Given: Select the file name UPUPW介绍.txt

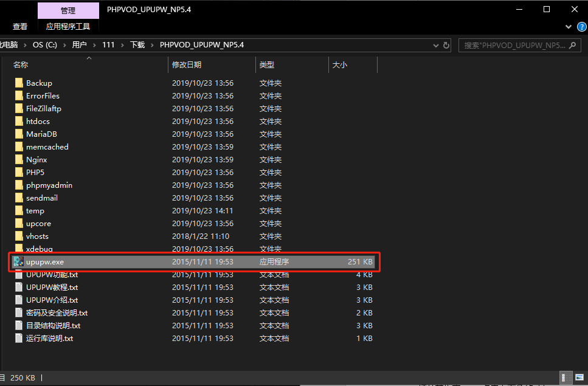Looking at the screenshot, I should click(52, 300).
